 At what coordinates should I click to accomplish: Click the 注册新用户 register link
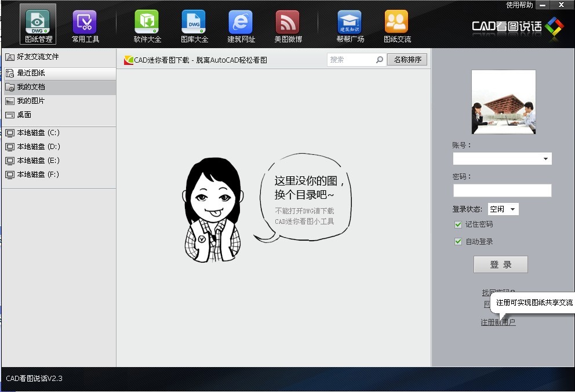(497, 322)
